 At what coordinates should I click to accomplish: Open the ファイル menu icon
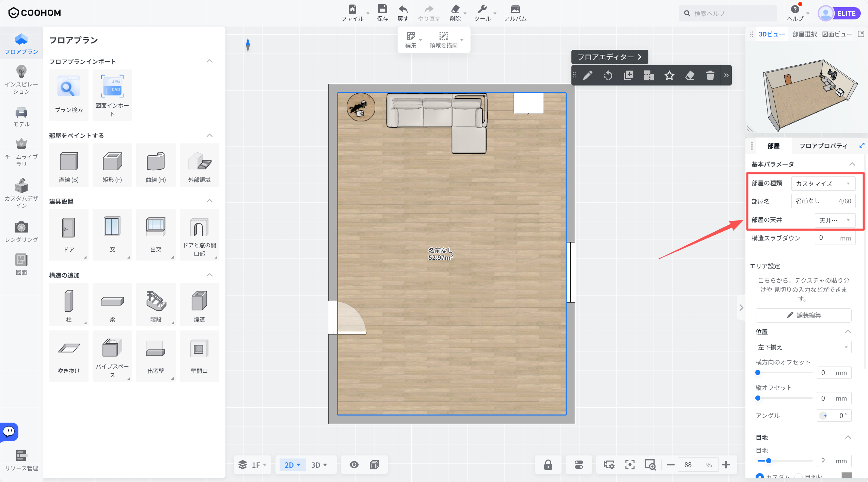tap(352, 9)
